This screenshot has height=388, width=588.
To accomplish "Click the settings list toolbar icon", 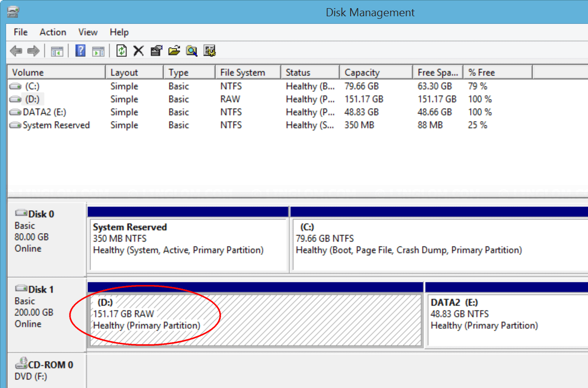I will 209,51.
